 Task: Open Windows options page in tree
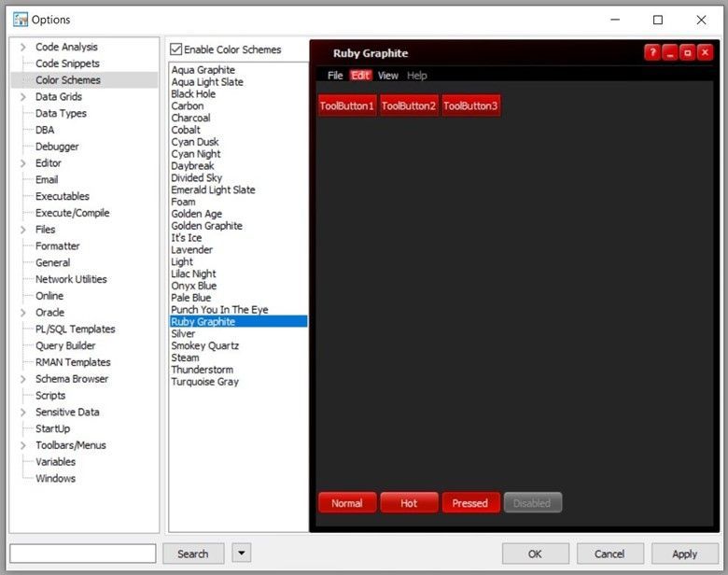coord(55,479)
